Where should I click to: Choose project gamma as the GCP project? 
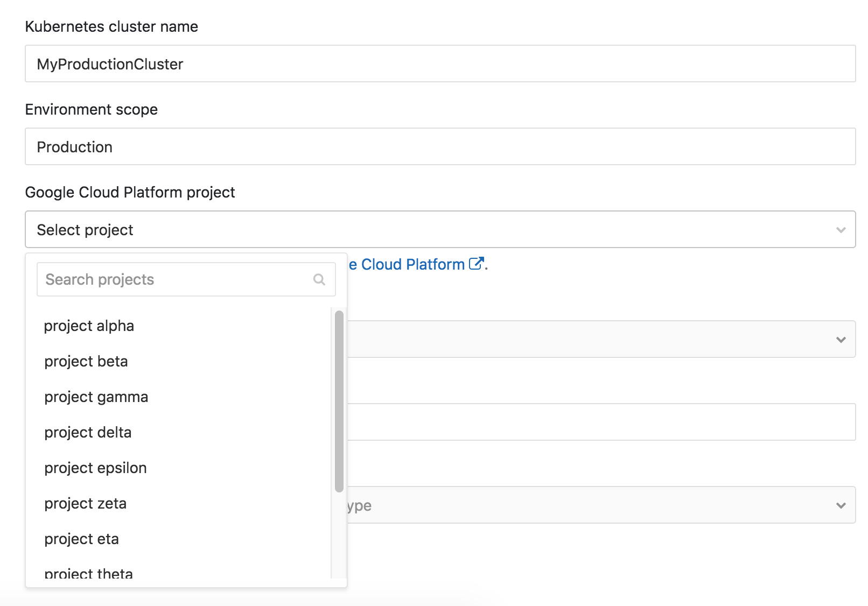tap(96, 397)
